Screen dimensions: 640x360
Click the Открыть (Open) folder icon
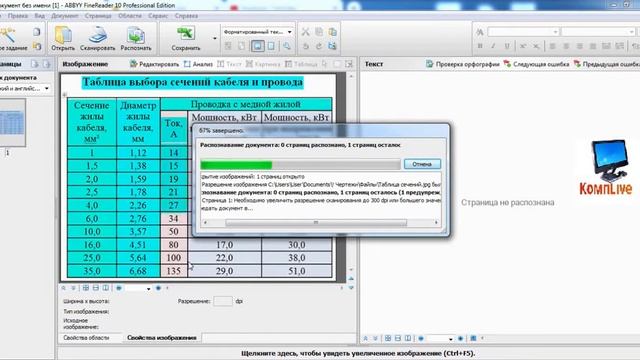[63, 35]
